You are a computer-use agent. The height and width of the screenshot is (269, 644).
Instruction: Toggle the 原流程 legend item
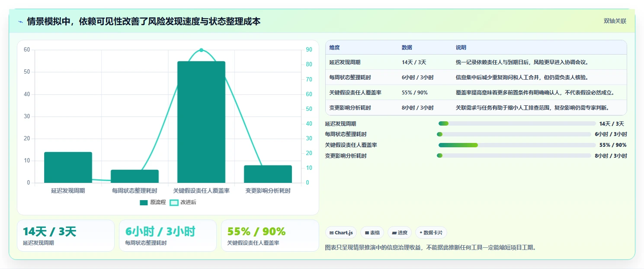pos(153,202)
